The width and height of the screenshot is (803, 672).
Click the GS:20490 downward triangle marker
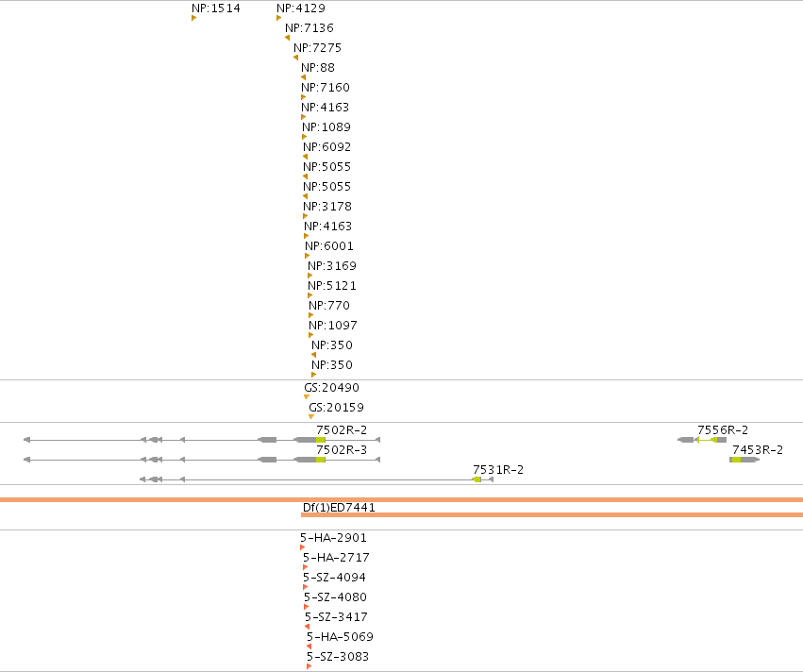coord(307,397)
